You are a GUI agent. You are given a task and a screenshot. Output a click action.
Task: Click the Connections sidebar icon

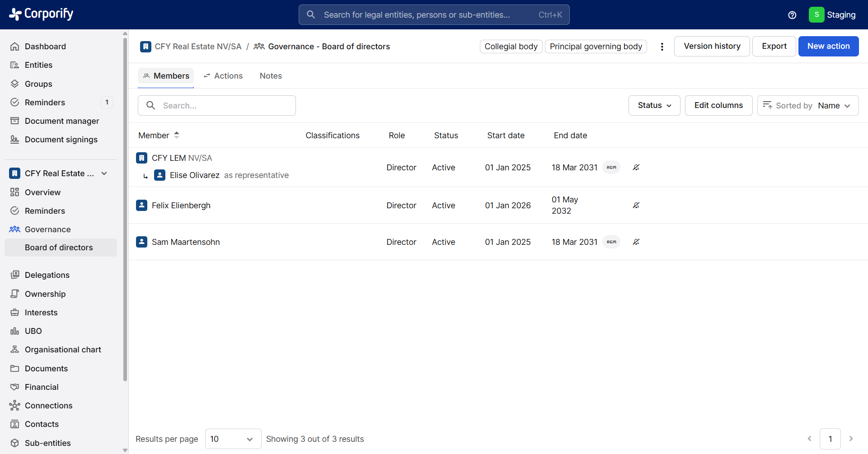[x=15, y=406]
